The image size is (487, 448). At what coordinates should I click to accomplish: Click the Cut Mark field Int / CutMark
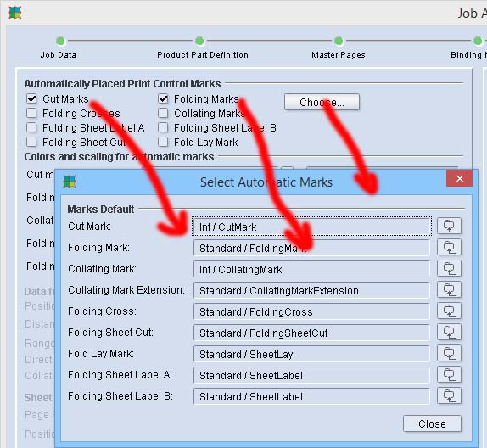coord(312,227)
